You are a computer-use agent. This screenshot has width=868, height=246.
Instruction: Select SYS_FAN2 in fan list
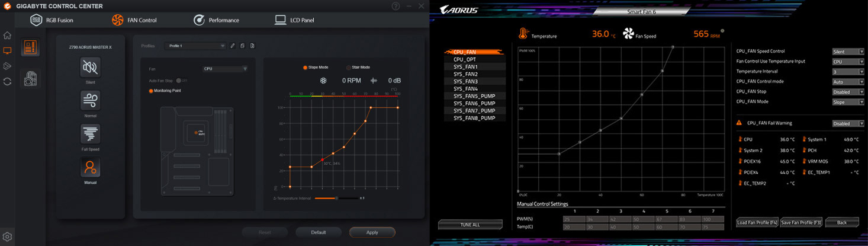475,74
